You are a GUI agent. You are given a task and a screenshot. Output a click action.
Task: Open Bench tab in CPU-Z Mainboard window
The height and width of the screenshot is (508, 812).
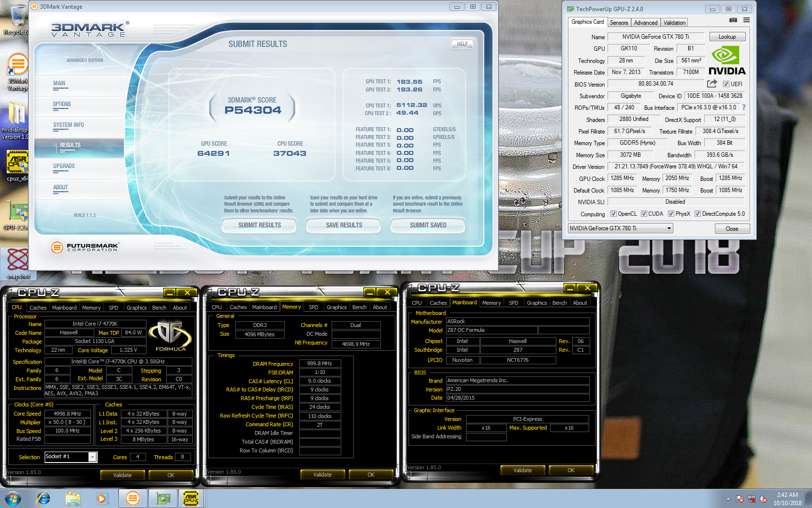click(560, 303)
